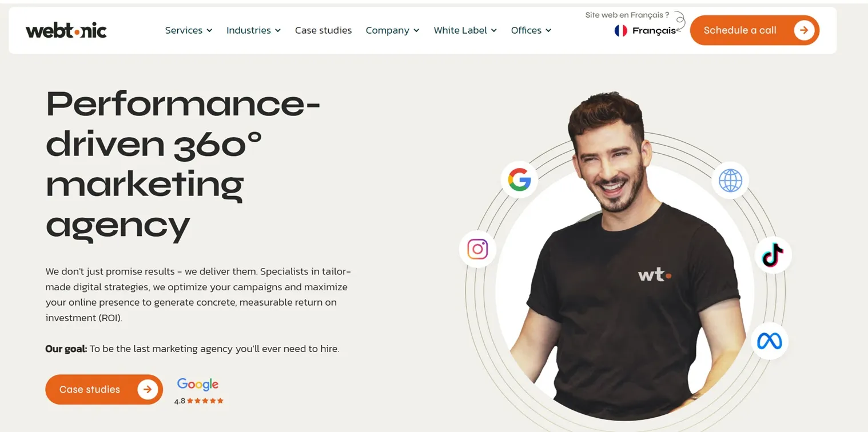Click the webtonic logo
Viewport: 868px width, 432px height.
click(66, 30)
